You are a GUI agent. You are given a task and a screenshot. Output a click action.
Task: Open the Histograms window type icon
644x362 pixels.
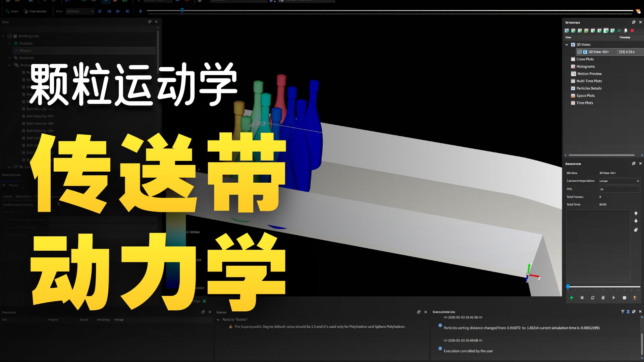click(573, 66)
